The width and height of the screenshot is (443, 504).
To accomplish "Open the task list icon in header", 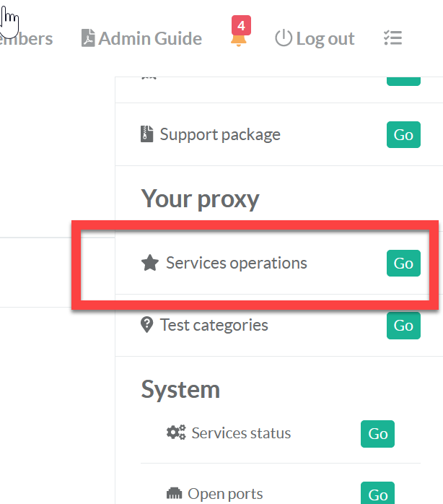I will [392, 38].
